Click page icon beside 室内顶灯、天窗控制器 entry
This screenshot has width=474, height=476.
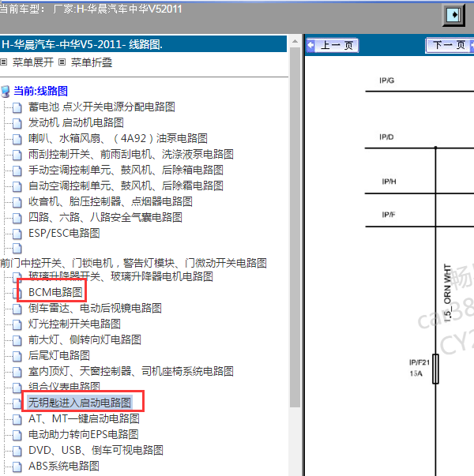17,372
